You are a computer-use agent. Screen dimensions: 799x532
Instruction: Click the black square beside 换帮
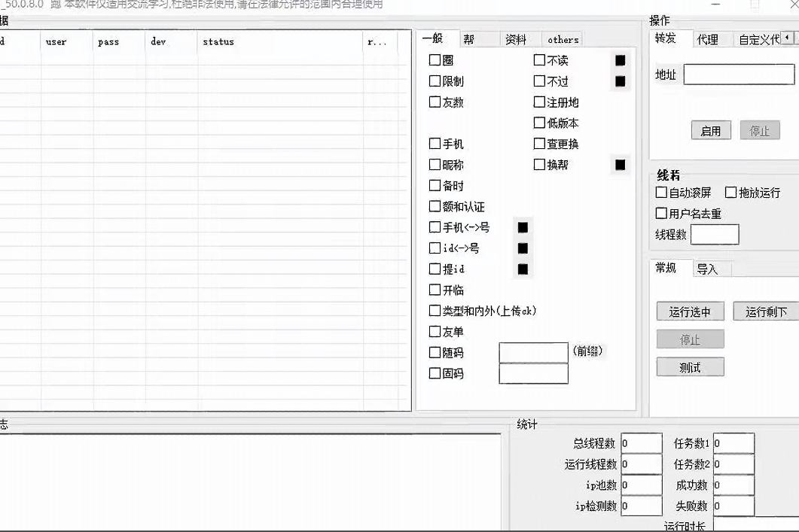620,165
